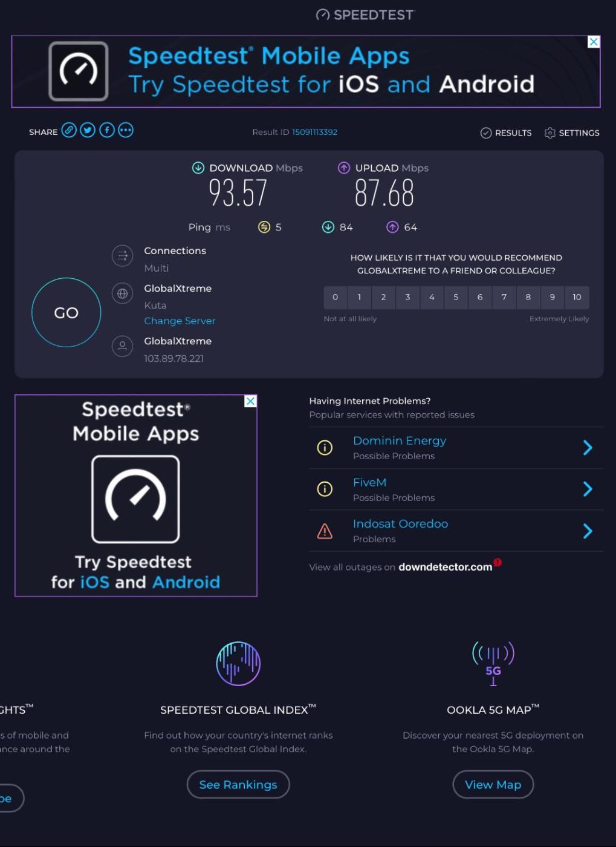
Task: Open more share options icon
Action: pyautogui.click(x=126, y=131)
